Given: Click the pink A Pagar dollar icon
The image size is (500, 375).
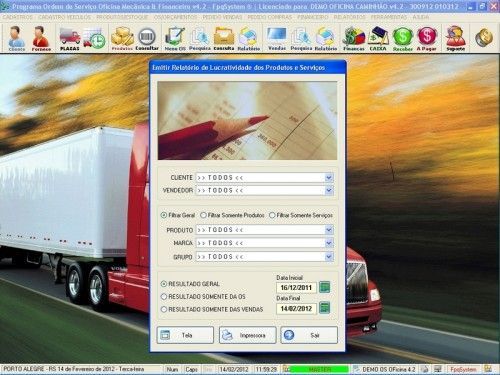Looking at the screenshot, I should pos(426,39).
